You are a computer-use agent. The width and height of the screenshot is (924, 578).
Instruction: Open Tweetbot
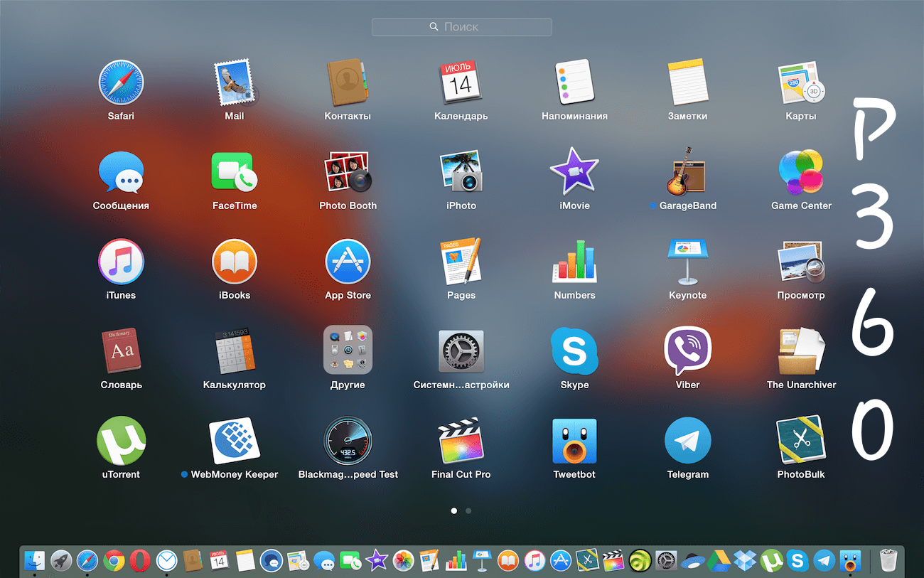(x=574, y=439)
